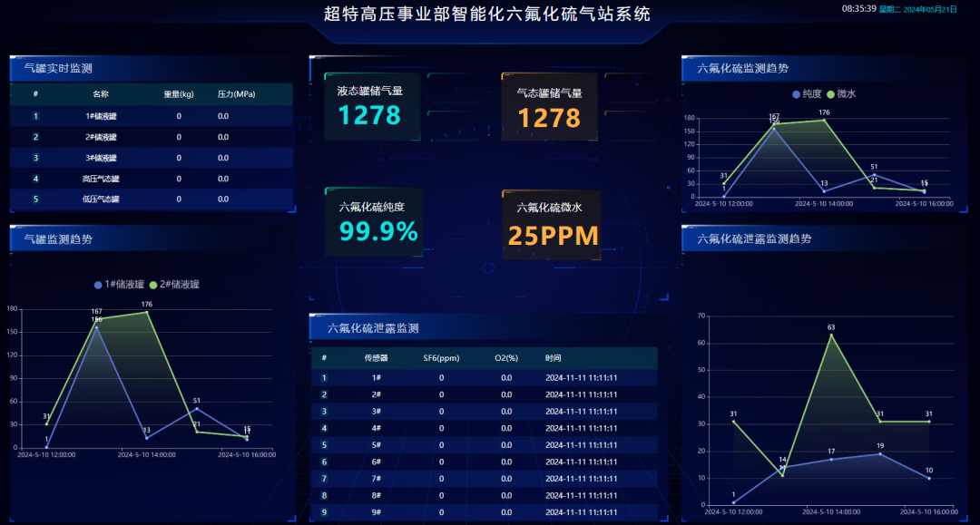Hide the 2#储液罐 series in legend
The height and width of the screenshot is (525, 980).
(174, 284)
